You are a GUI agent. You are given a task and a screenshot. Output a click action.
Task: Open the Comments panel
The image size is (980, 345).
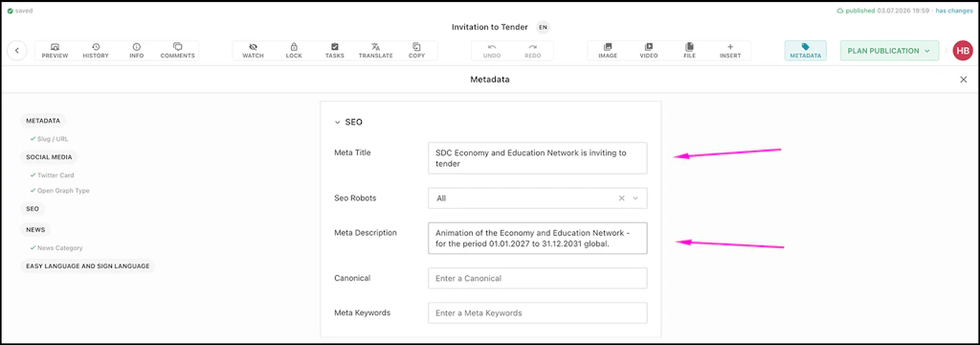point(177,51)
